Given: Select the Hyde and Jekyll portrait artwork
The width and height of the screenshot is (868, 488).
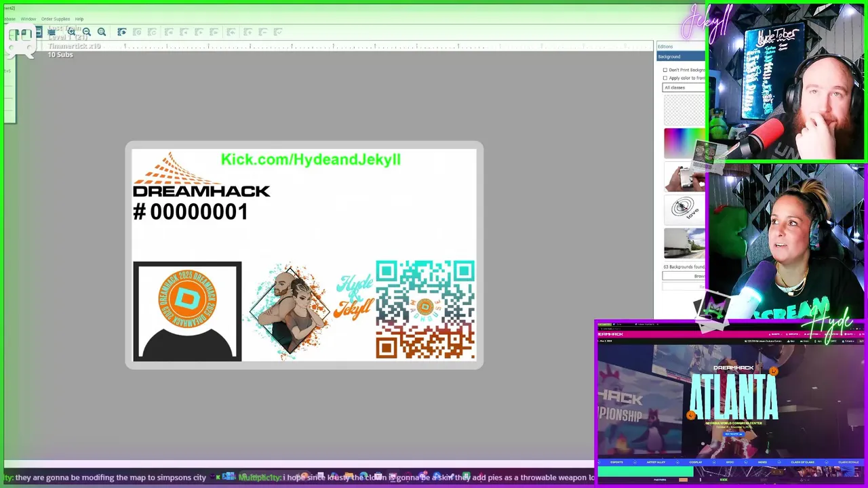Looking at the screenshot, I should 290,311.
